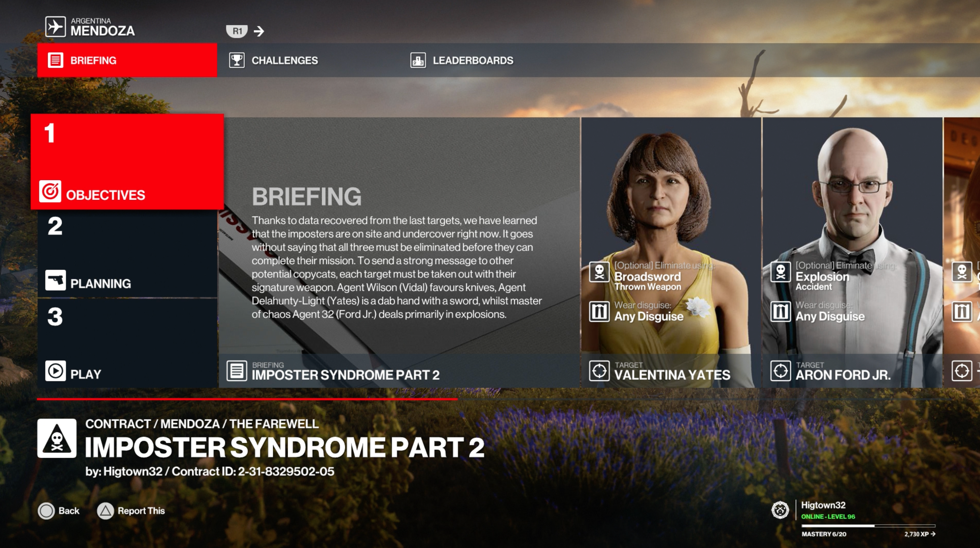Image resolution: width=980 pixels, height=548 pixels.
Task: Select the Planning menu tile
Action: (x=127, y=254)
